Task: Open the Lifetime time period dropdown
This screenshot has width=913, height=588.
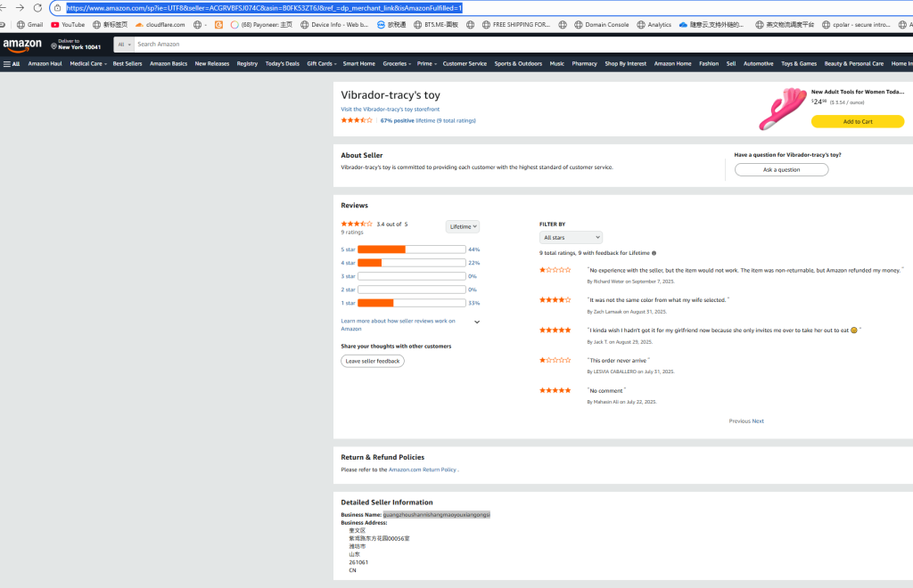Action: click(463, 226)
